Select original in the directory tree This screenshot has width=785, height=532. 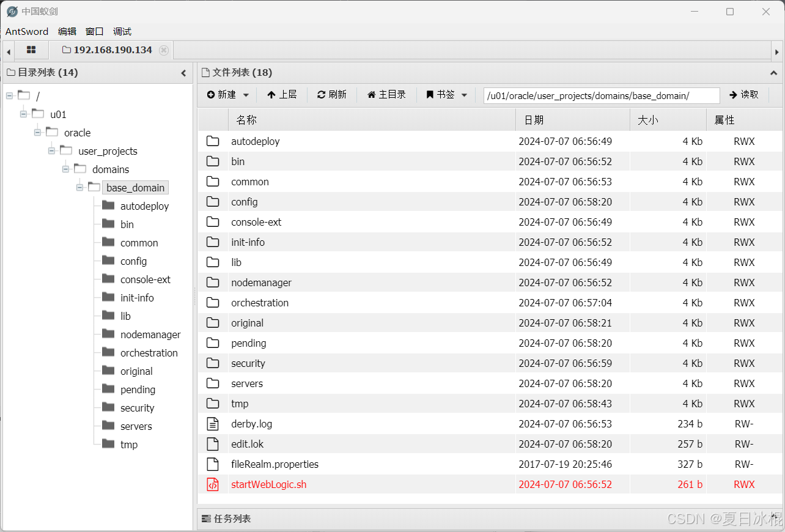click(136, 371)
